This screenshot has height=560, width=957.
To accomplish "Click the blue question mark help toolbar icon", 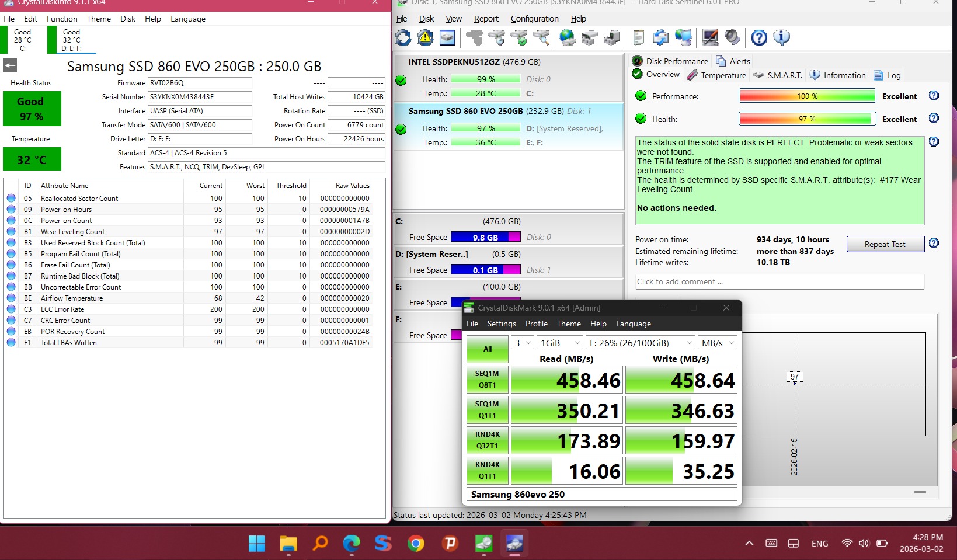I will [759, 38].
